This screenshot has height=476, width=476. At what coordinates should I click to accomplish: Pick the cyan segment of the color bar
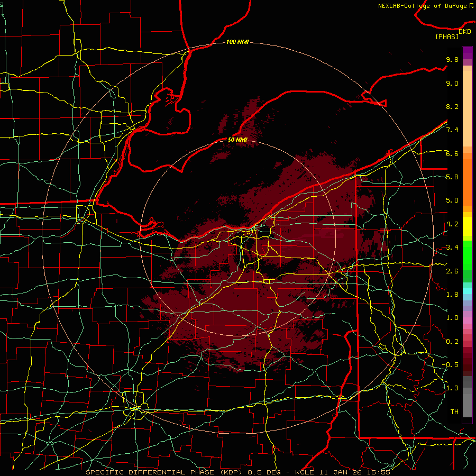tap(467, 291)
